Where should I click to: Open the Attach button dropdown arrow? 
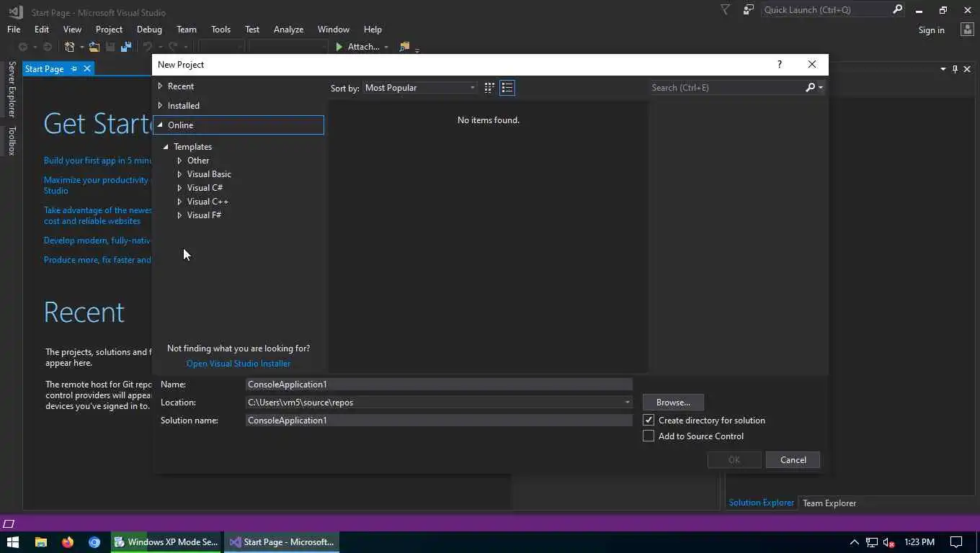(x=386, y=47)
